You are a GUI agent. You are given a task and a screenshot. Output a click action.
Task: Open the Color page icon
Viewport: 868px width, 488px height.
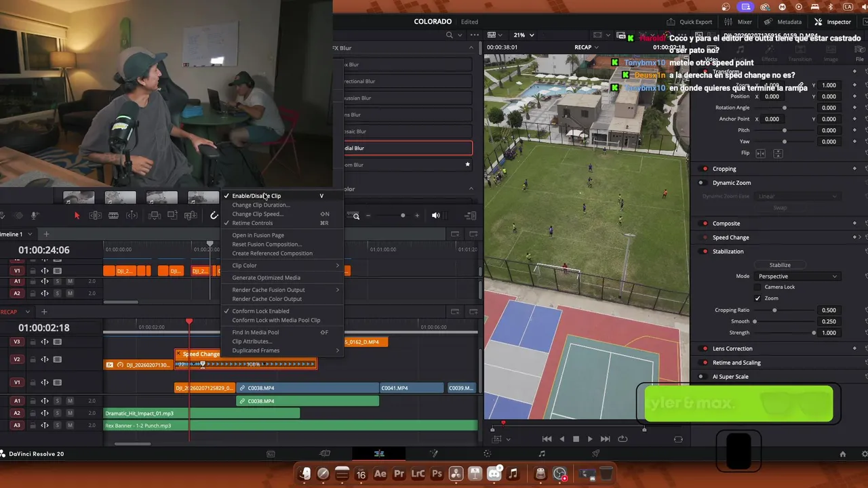click(x=487, y=453)
